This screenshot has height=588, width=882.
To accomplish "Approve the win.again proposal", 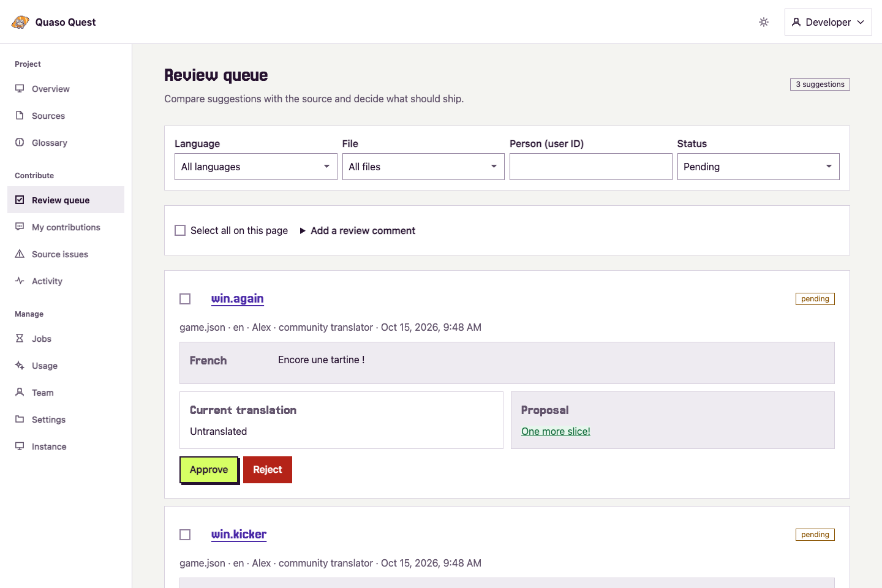I will (209, 470).
